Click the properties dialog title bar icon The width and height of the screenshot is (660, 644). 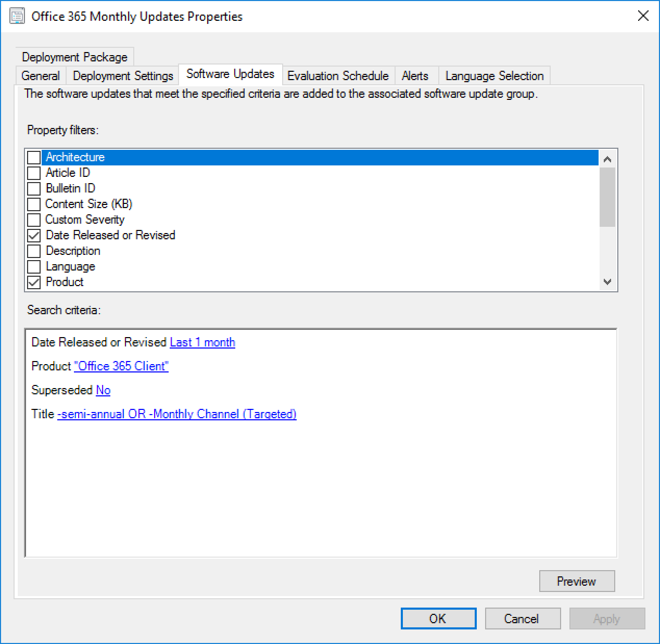[x=17, y=16]
